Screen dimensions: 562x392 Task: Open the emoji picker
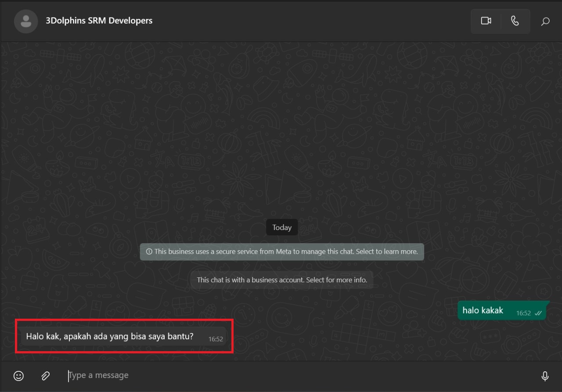pos(18,376)
